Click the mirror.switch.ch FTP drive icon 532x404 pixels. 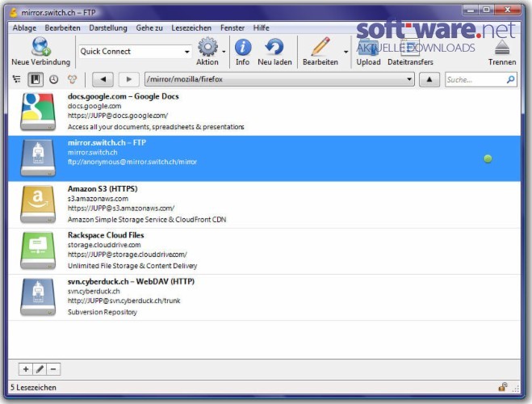[x=38, y=158]
